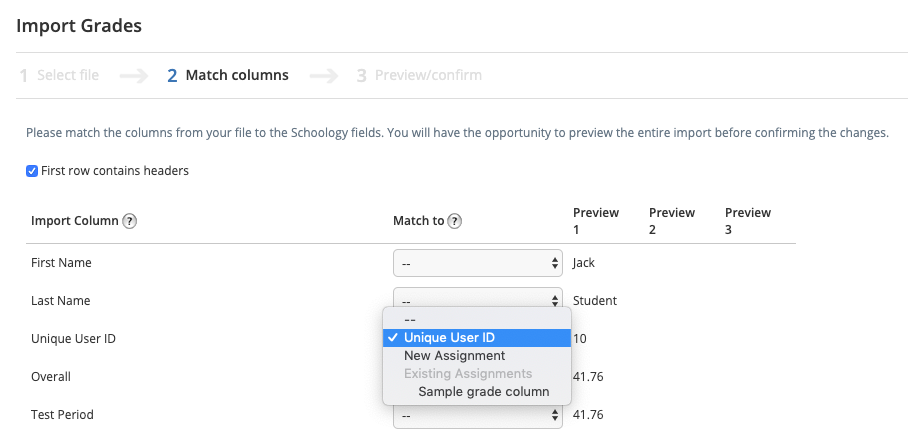The width and height of the screenshot is (908, 437).
Task: Click the Preview 1 column header
Action: (x=596, y=221)
